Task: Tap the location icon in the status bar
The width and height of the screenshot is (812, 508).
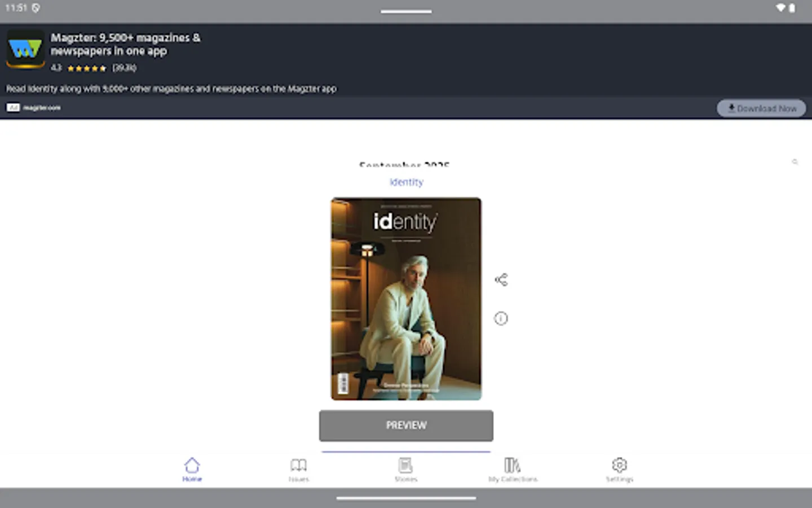Action: click(35, 8)
